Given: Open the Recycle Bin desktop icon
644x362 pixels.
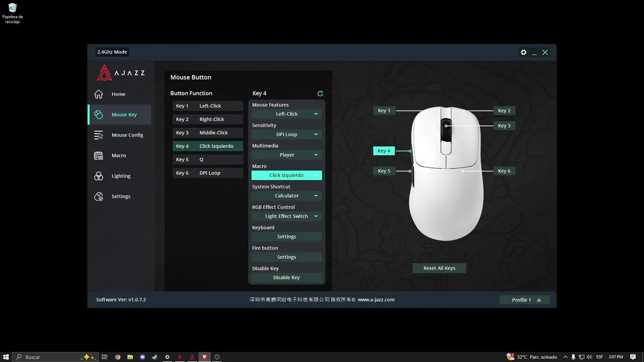Looking at the screenshot, I should tap(13, 14).
